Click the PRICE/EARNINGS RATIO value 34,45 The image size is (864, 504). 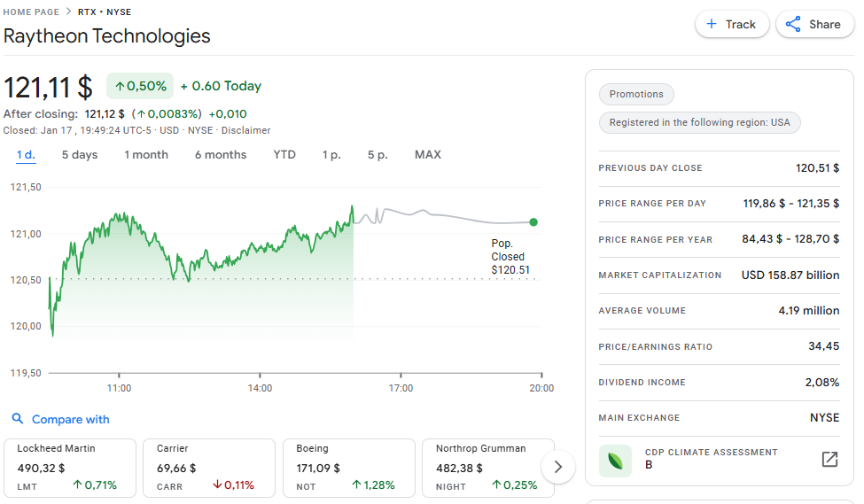tap(824, 346)
